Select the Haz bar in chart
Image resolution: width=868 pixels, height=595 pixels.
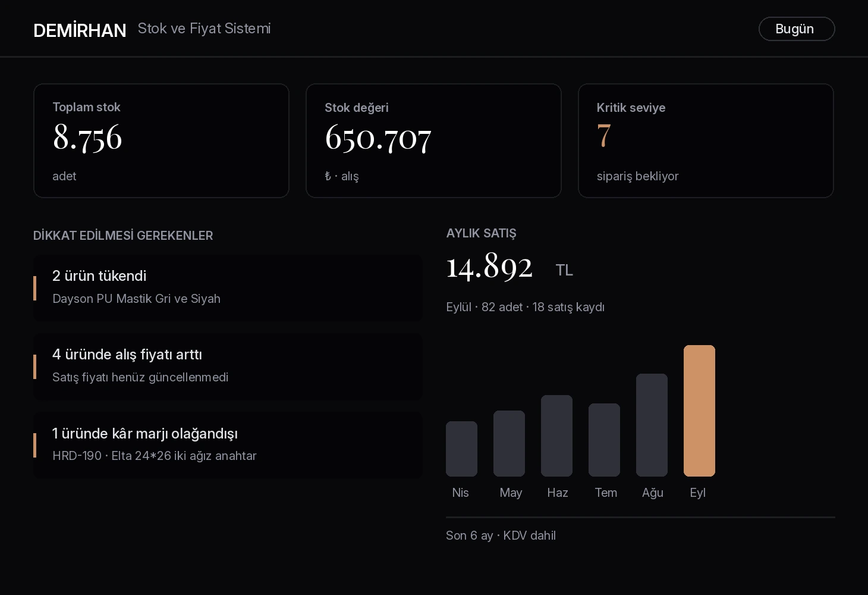pos(556,436)
